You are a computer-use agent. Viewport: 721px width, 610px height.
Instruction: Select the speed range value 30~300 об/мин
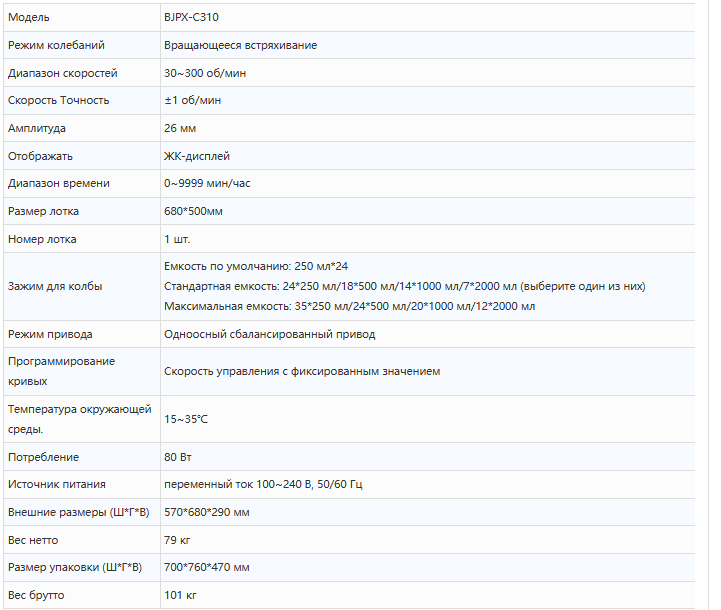click(205, 73)
